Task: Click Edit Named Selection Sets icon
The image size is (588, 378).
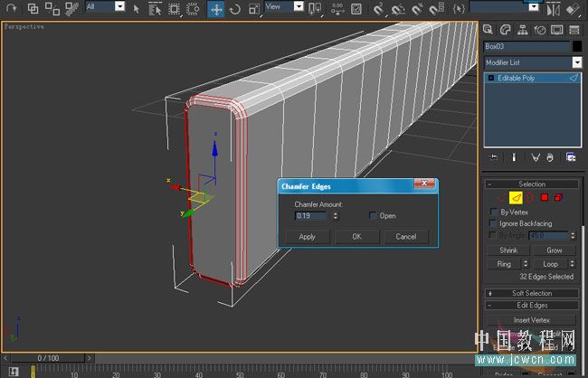Action: [459, 9]
